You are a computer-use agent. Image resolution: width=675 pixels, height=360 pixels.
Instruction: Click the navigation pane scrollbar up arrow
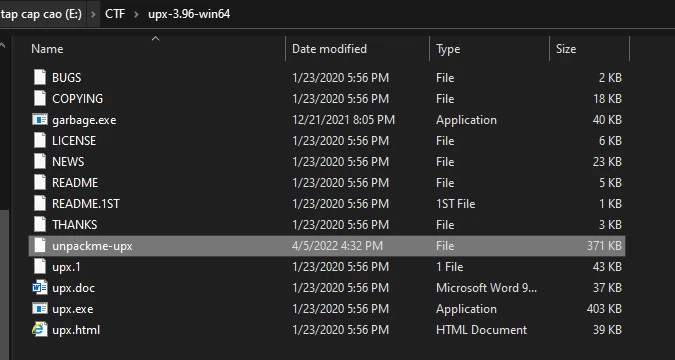pos(3,45)
